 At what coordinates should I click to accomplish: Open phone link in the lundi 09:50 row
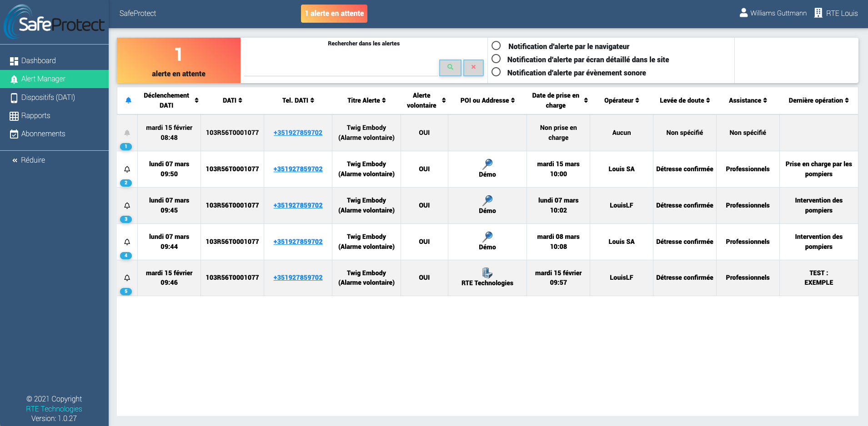tap(298, 169)
